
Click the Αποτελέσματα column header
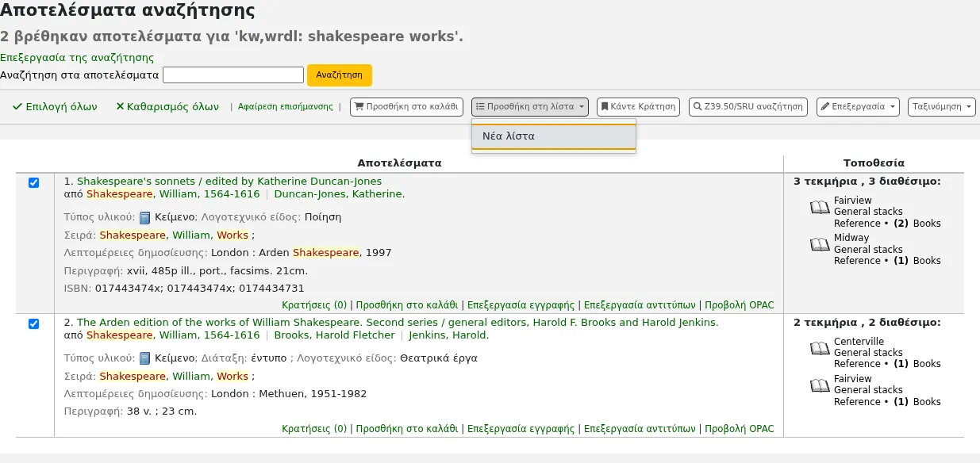(399, 163)
